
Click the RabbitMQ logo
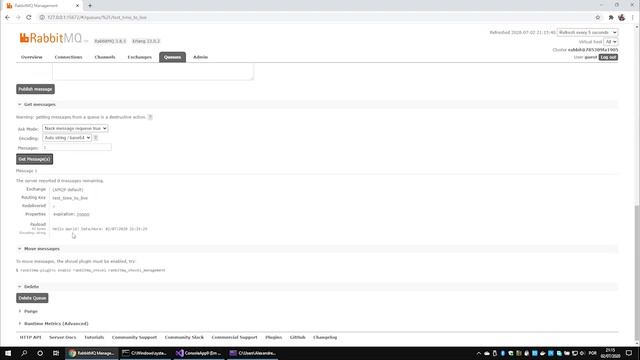pyautogui.click(x=51, y=38)
